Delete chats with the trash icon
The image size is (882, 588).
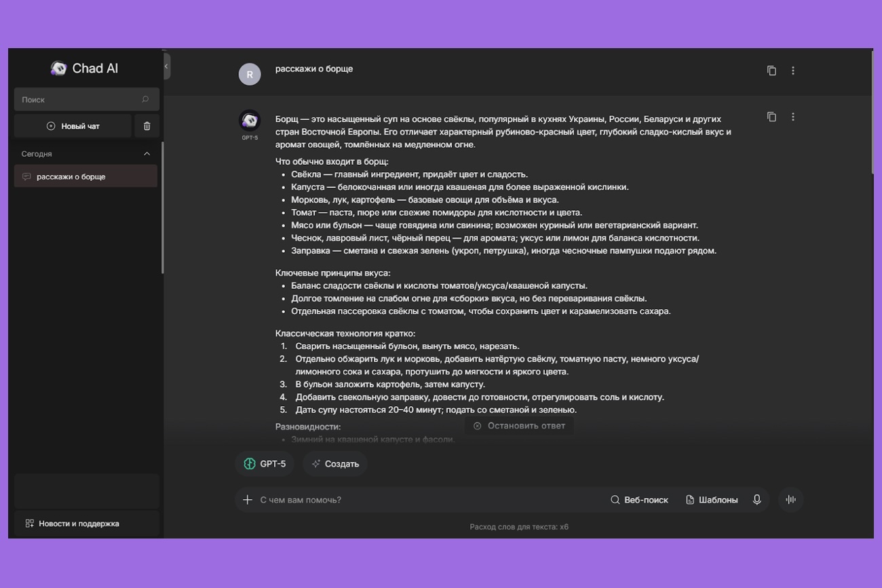point(147,126)
